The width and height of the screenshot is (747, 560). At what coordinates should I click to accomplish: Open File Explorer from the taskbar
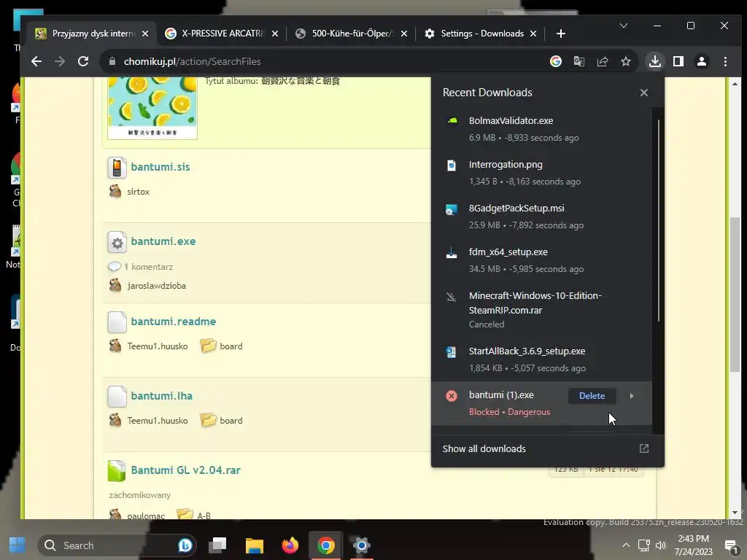pos(255,545)
